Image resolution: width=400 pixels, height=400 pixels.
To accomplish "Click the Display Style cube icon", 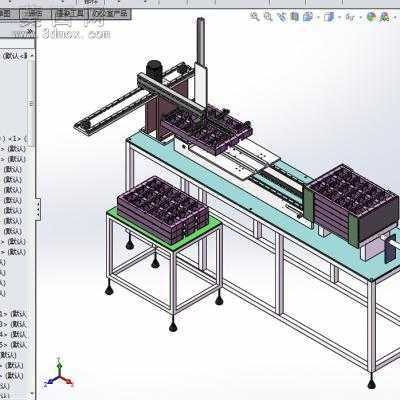I will [329, 17].
